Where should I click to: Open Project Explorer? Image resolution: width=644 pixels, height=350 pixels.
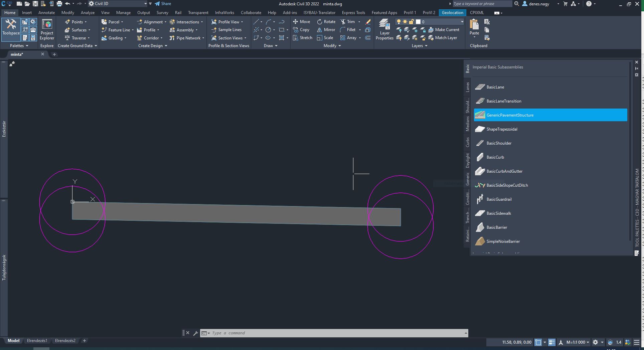pyautogui.click(x=47, y=30)
